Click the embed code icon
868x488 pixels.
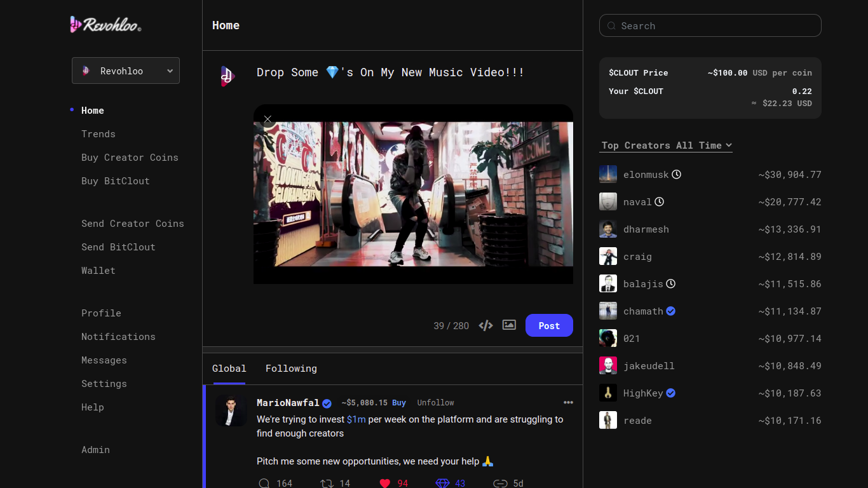[485, 325]
